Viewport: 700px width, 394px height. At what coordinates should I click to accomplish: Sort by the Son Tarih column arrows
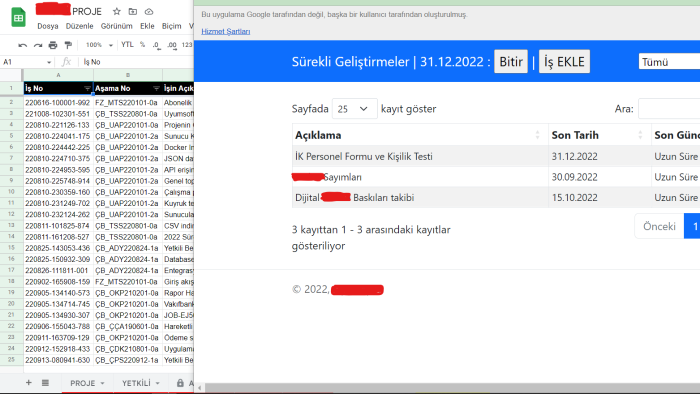(640, 135)
